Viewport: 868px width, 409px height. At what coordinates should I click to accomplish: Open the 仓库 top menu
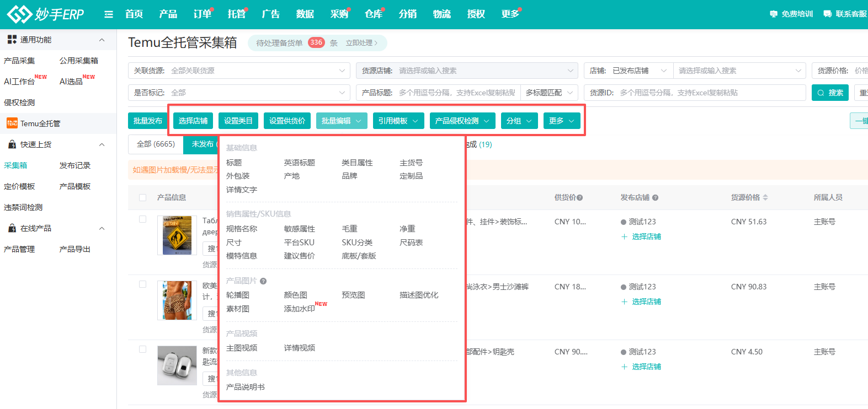coord(374,14)
